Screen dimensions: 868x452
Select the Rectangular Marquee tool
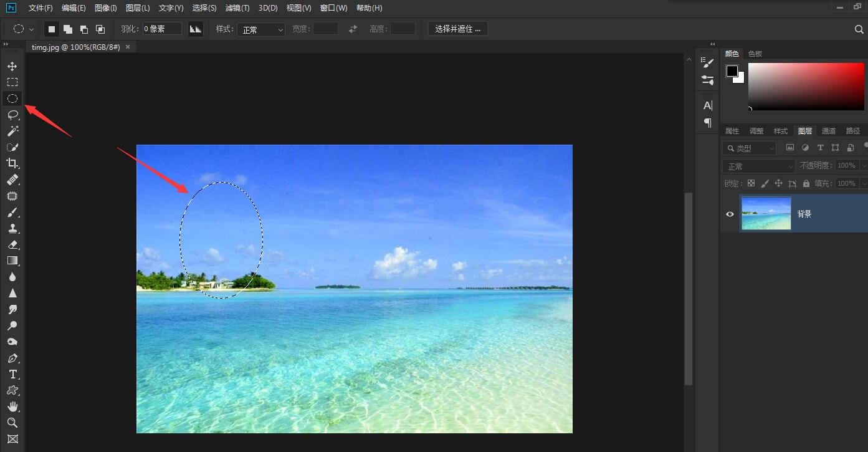tap(12, 82)
